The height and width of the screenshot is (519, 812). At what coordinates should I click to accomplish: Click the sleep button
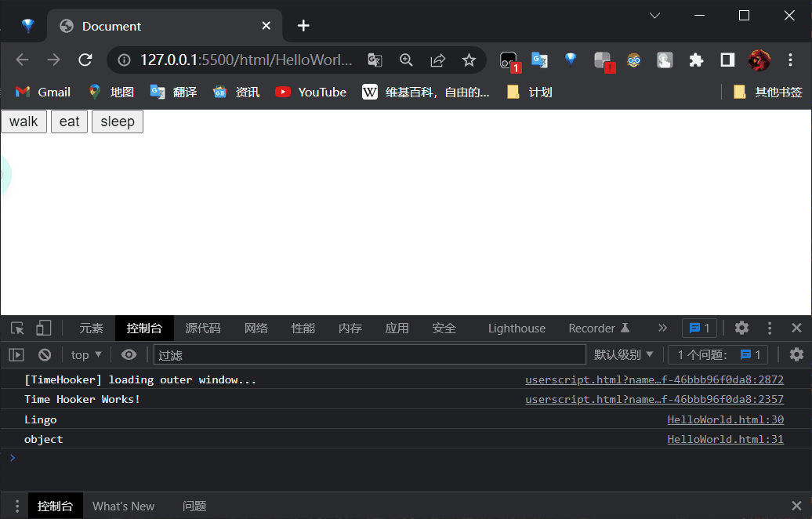118,122
